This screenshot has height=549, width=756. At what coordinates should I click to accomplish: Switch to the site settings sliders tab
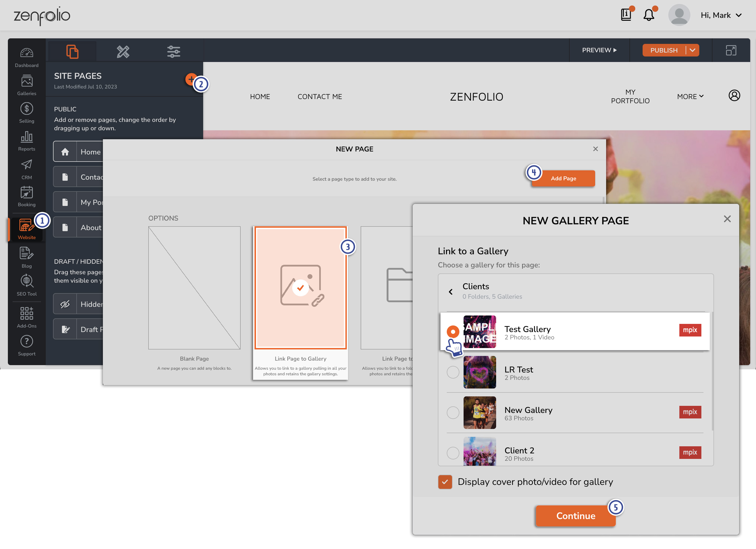click(x=174, y=51)
